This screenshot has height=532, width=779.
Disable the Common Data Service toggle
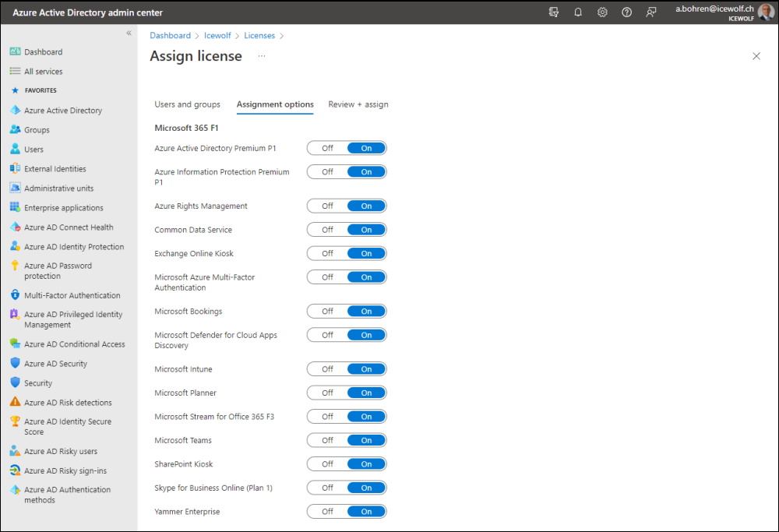[327, 230]
